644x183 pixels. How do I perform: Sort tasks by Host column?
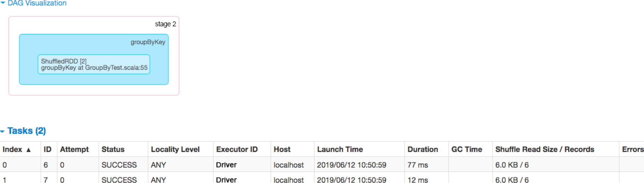(282, 150)
